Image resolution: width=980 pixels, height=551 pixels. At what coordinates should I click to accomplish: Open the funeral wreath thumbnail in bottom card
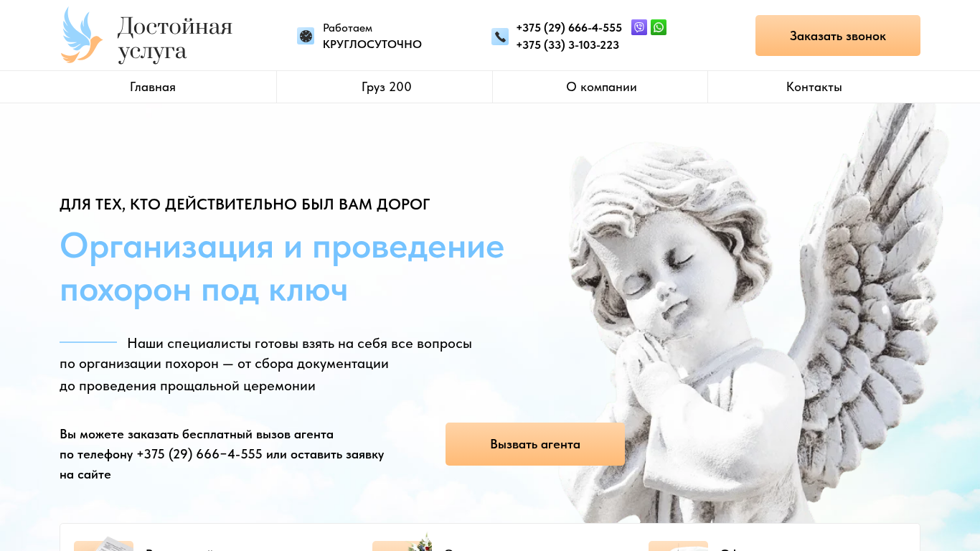pyautogui.click(x=402, y=542)
